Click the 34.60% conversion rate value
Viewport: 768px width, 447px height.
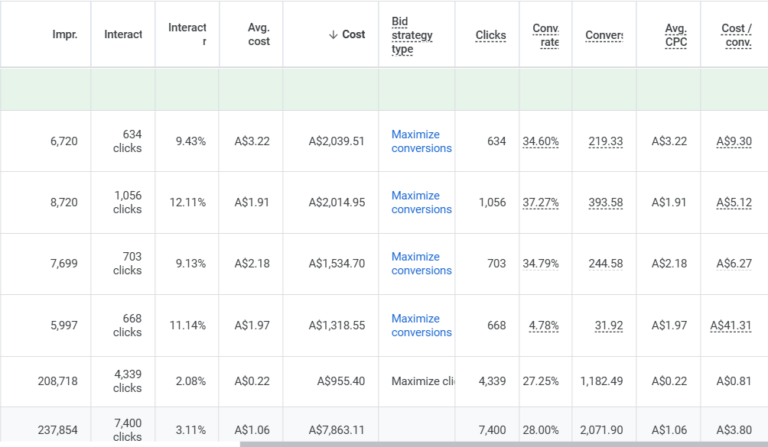point(540,142)
